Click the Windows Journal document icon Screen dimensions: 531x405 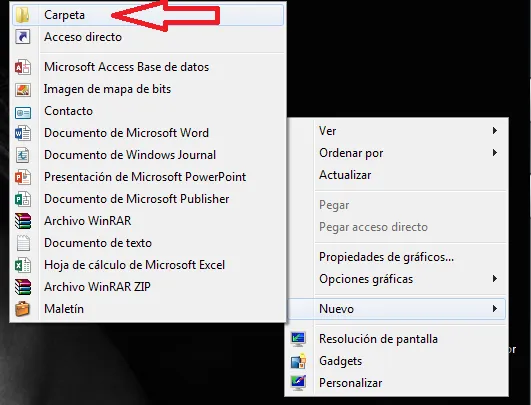pyautogui.click(x=23, y=155)
